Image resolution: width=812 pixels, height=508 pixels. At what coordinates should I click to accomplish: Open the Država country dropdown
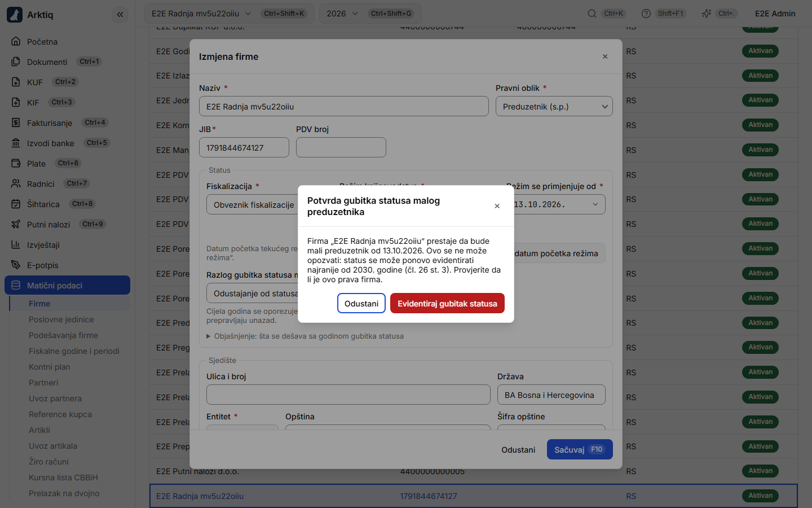(x=551, y=395)
